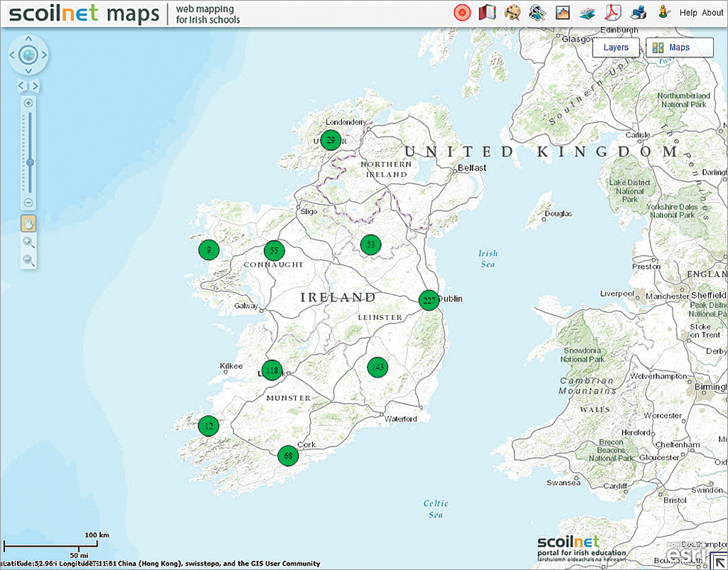Click the globe full-extent button

tap(28, 54)
